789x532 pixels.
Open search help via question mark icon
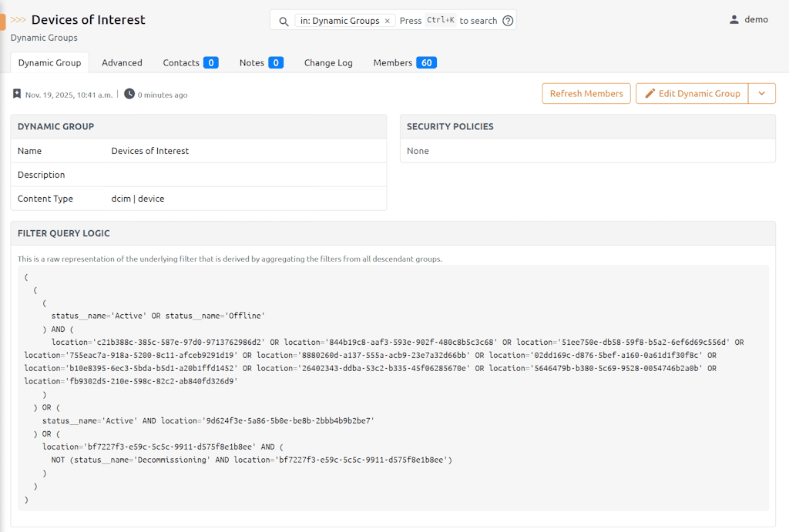[x=508, y=21]
